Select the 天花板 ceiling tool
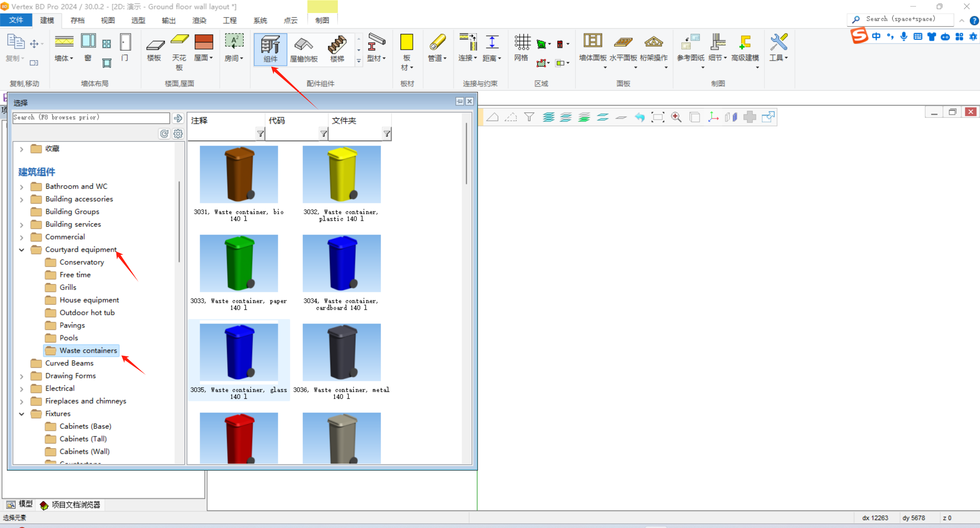Screen dimensions: 980x528 (179, 52)
